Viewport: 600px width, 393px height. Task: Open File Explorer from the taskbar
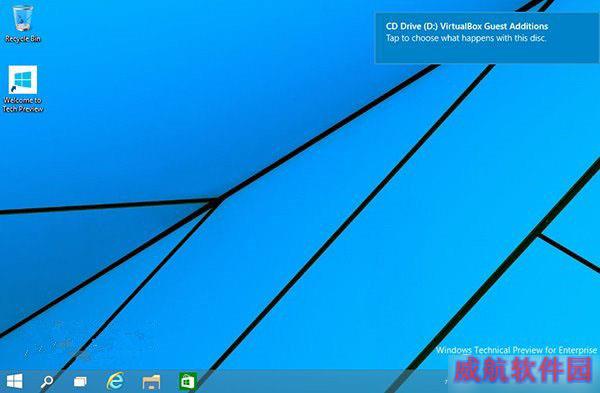(x=152, y=382)
